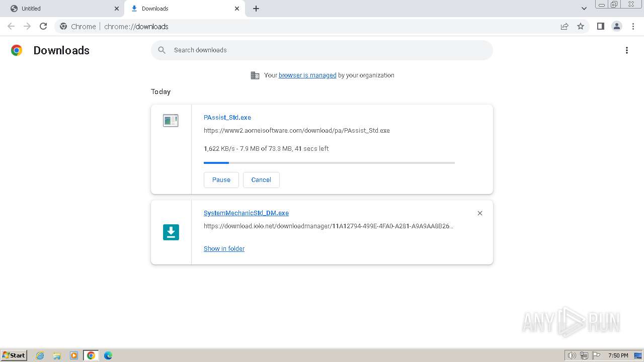The image size is (644, 362).
Task: Close the Downloads tab
Action: coord(237,9)
